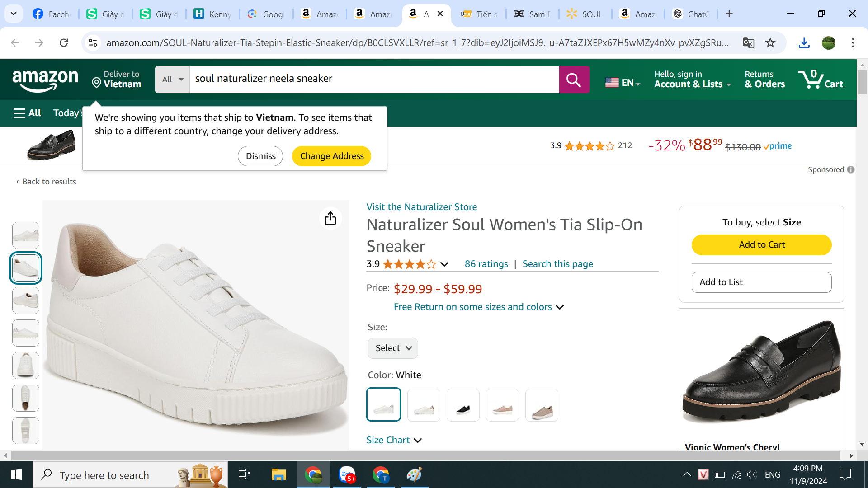Screen dimensions: 868x488
Task: Open Chrome downloads icon
Action: point(804,43)
